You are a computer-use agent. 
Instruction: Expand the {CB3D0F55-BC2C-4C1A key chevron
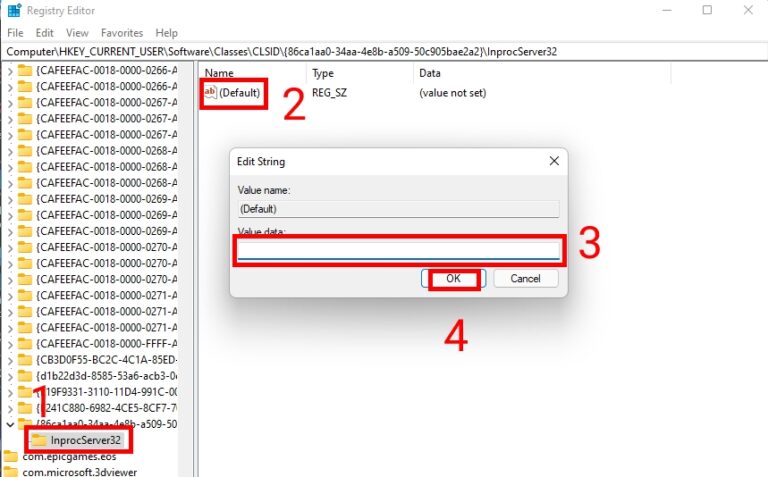coord(10,359)
